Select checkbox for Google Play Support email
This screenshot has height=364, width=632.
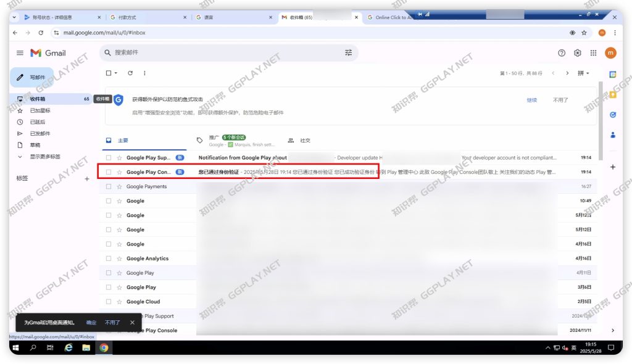tap(109, 157)
